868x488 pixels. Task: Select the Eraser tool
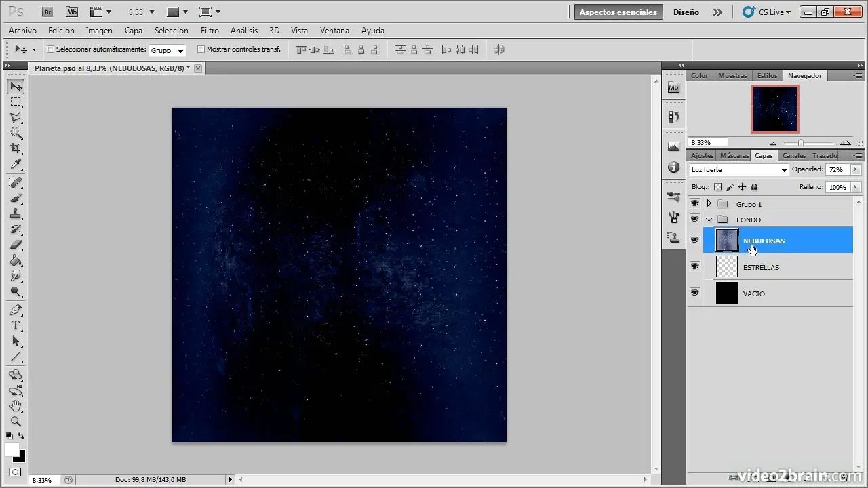tap(16, 245)
